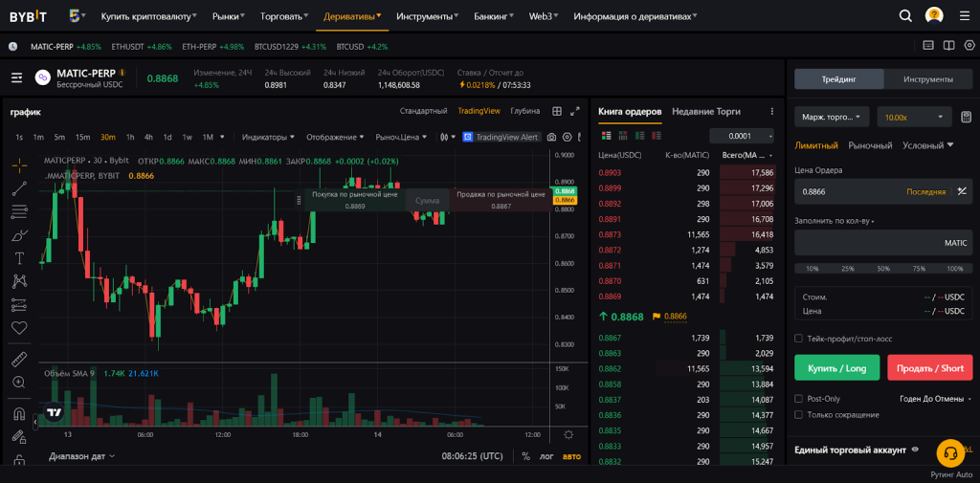Expand the Диапазон дат selector
Image resolution: width=980 pixels, height=483 pixels.
pos(81,456)
